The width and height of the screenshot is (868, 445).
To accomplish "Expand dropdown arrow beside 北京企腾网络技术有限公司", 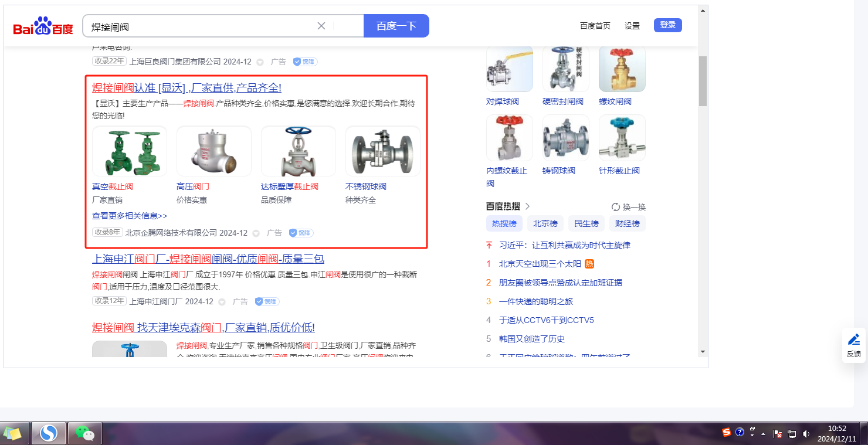I will coord(256,233).
